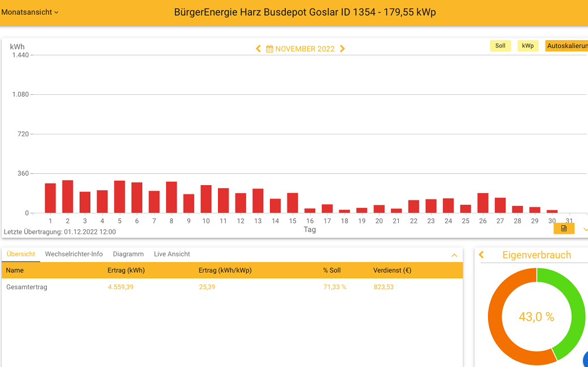Go to previous month with left arrow
The width and height of the screenshot is (588, 367).
tap(258, 49)
